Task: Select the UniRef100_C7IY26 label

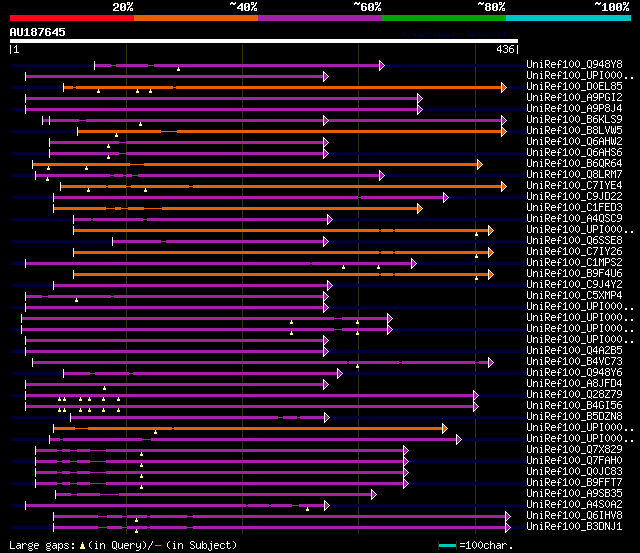Action: [574, 252]
